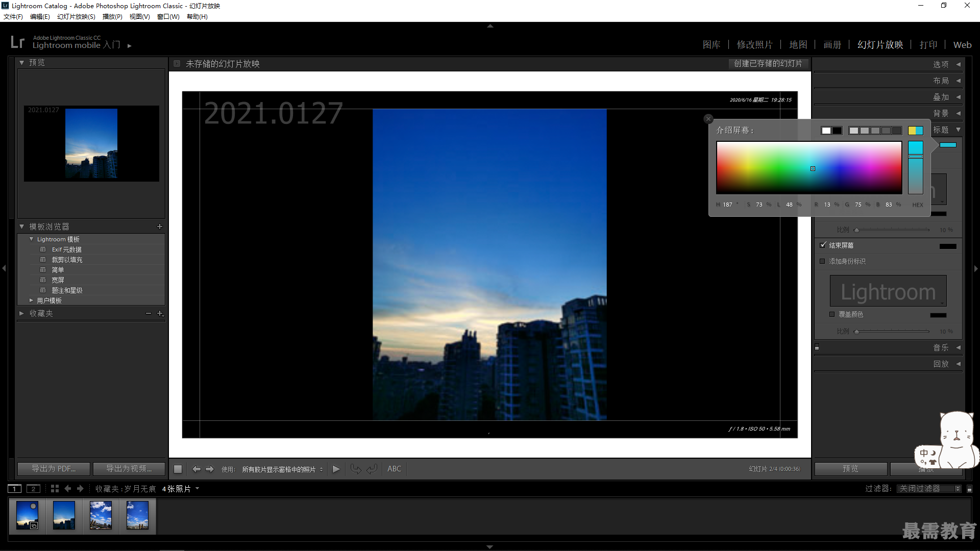Screen dimensions: 980x551
Task: Collapse the 模板浏览器 panel
Action: click(x=22, y=227)
